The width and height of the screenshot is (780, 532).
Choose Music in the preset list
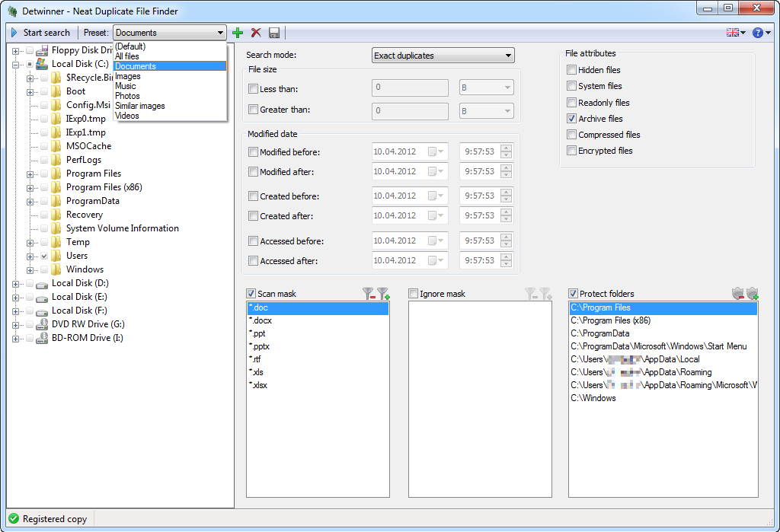pyautogui.click(x=126, y=86)
